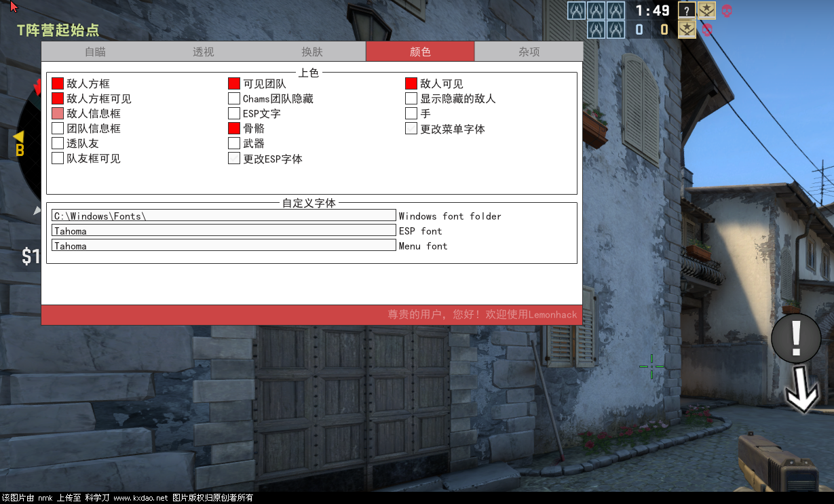
Task: Enable the 武器 box
Action: [x=234, y=143]
